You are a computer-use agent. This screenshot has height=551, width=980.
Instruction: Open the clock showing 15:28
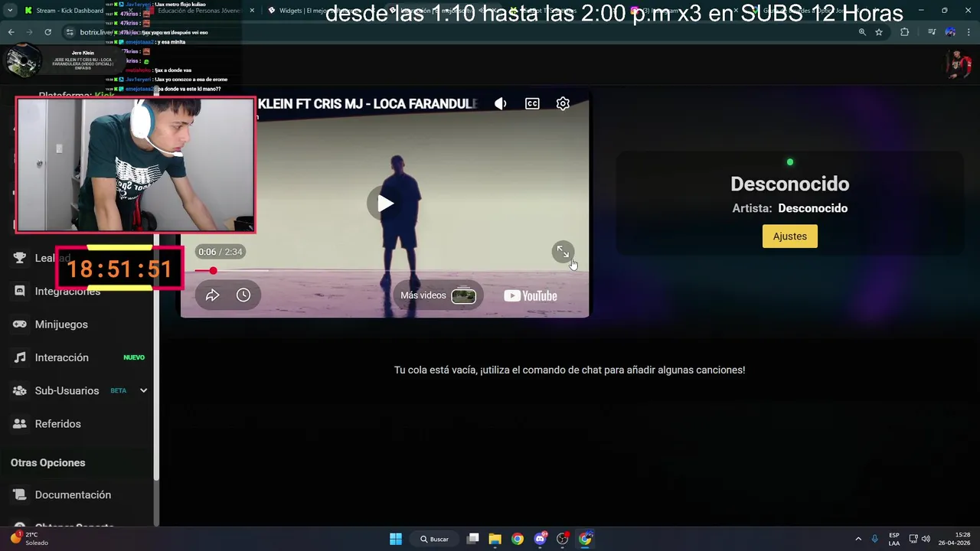pos(954,539)
